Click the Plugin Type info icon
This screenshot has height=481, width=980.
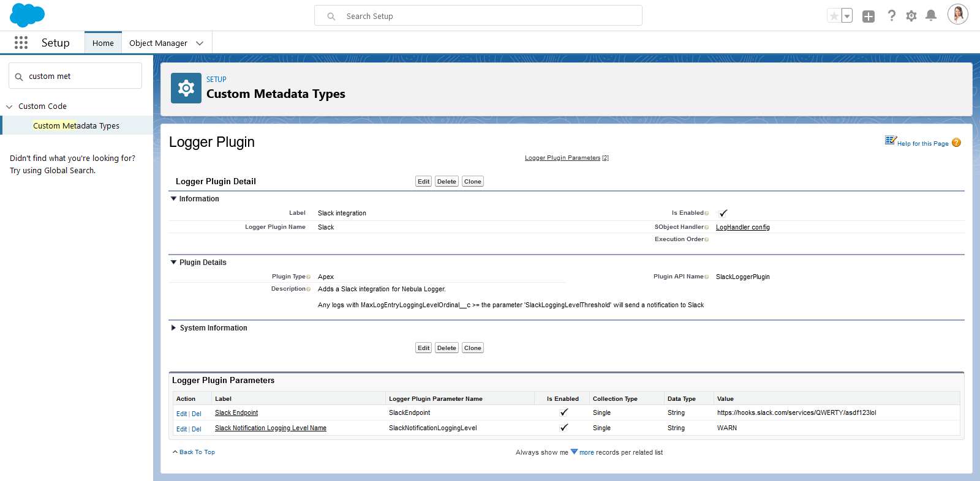point(308,277)
